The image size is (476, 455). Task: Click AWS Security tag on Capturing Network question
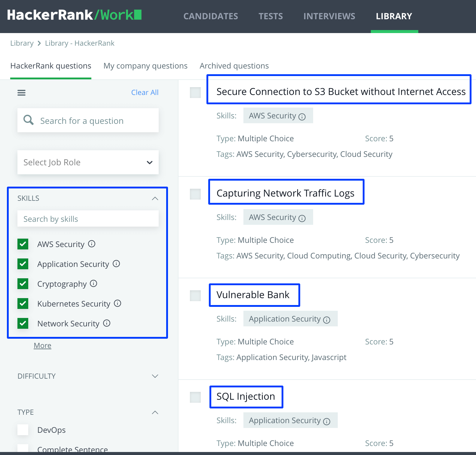pos(278,217)
